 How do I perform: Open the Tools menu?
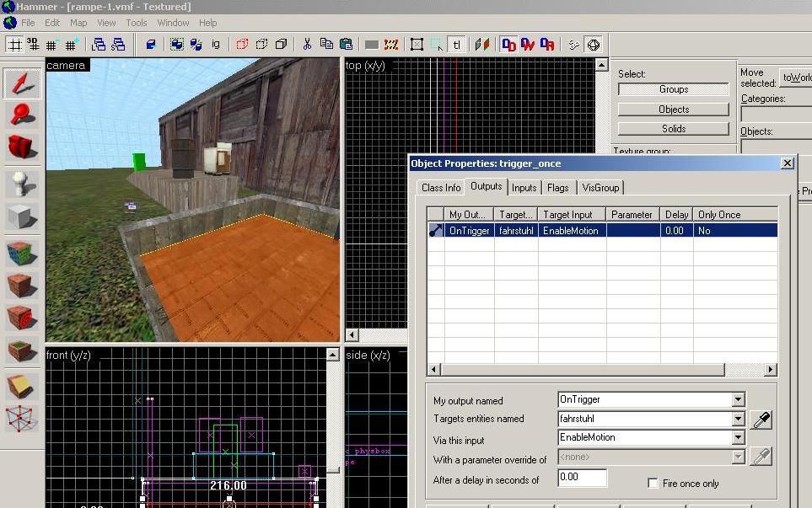[x=137, y=23]
